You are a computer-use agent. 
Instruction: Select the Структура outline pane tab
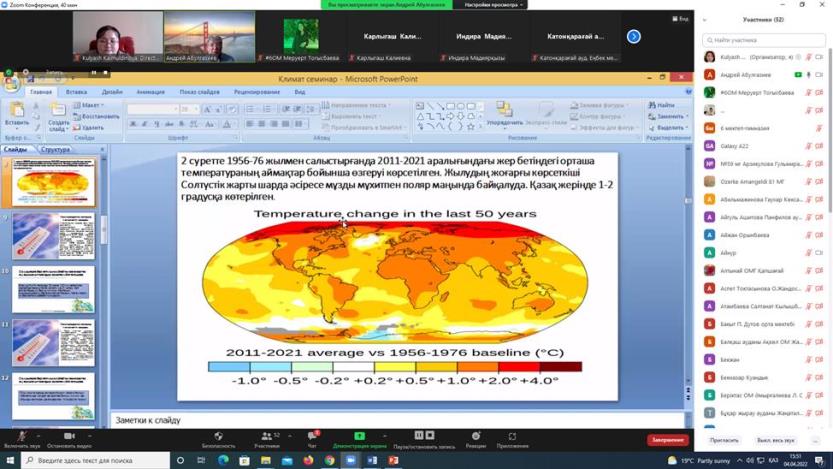click(55, 149)
